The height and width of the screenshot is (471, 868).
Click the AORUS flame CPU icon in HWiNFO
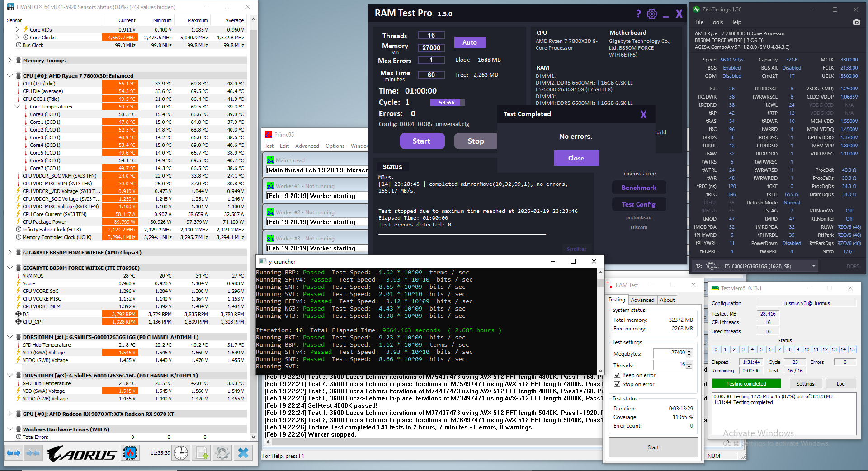130,452
